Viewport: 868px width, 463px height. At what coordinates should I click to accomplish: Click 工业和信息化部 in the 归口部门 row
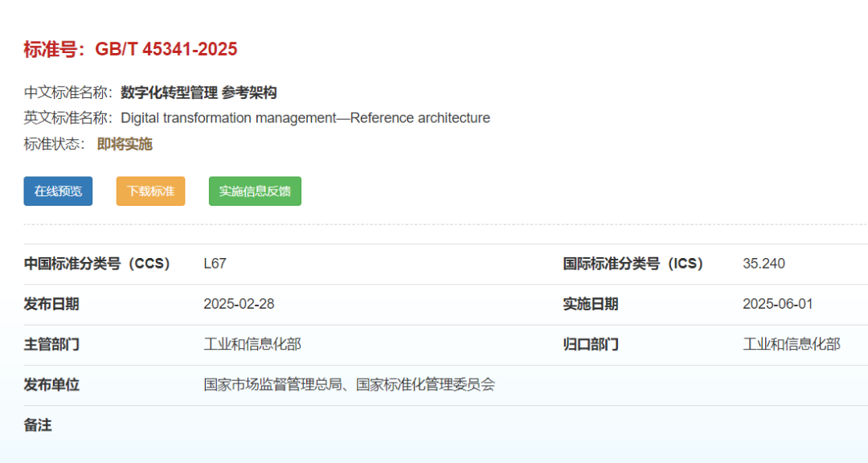(792, 345)
